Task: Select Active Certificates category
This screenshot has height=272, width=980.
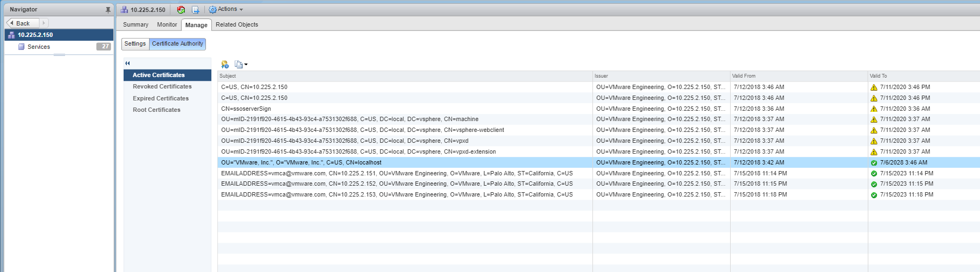Action: (x=167, y=75)
